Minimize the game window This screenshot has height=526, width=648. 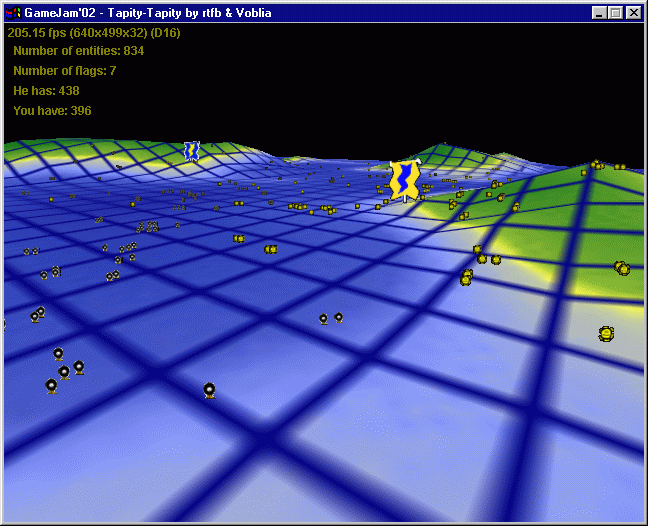(598, 13)
